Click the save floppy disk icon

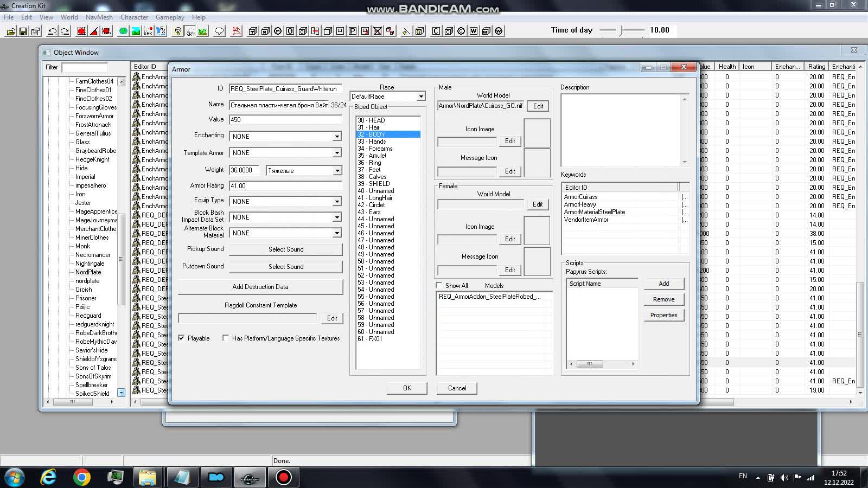coord(23,31)
